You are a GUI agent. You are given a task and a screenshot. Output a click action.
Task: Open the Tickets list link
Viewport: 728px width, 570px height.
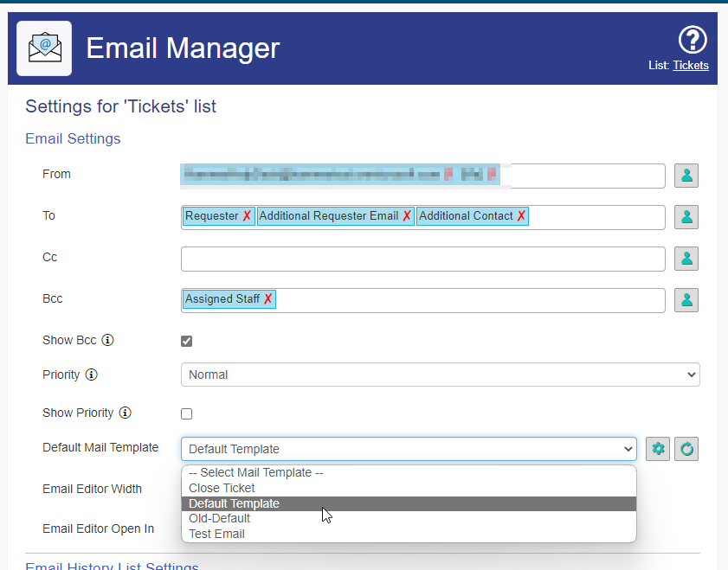click(691, 66)
